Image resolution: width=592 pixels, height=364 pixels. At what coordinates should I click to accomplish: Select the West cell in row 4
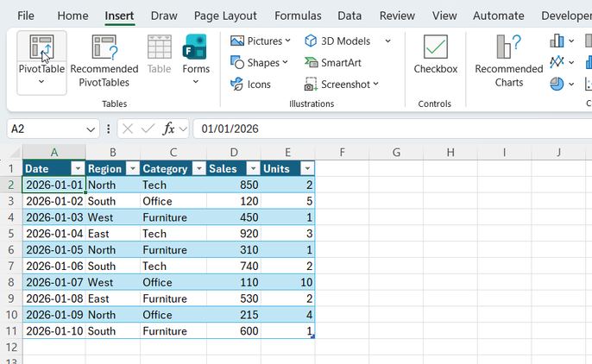113,217
